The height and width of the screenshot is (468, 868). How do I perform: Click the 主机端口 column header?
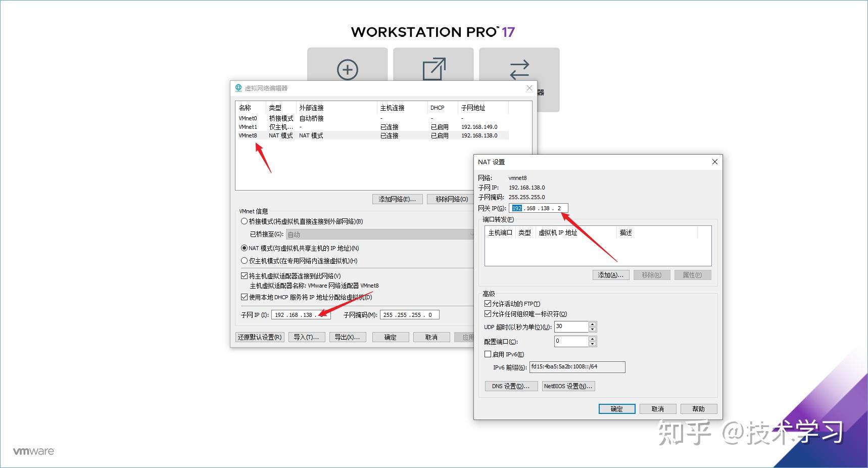click(500, 232)
